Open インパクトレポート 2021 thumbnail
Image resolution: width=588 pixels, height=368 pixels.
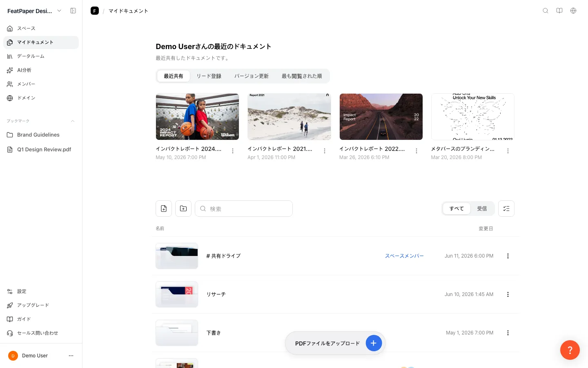tap(289, 117)
